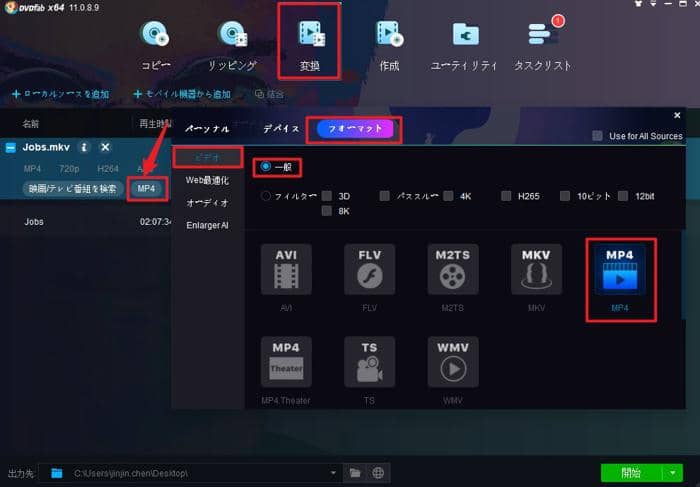The image size is (700, 487).
Task: Select the ビデオ category
Action: [x=208, y=157]
